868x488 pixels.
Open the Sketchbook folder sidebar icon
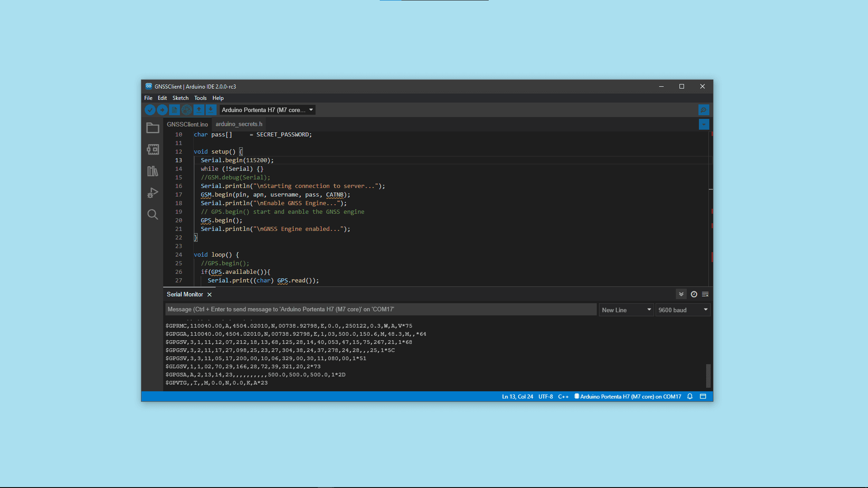pyautogui.click(x=153, y=128)
